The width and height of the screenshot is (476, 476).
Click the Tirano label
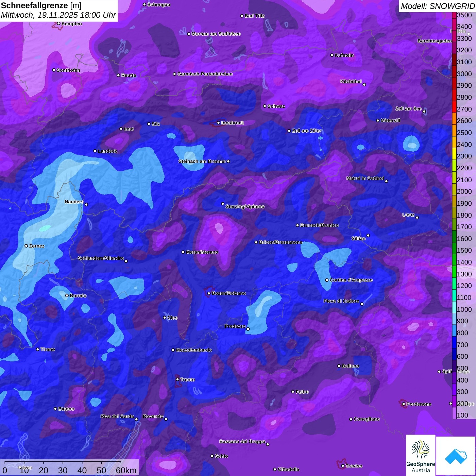click(48, 349)
